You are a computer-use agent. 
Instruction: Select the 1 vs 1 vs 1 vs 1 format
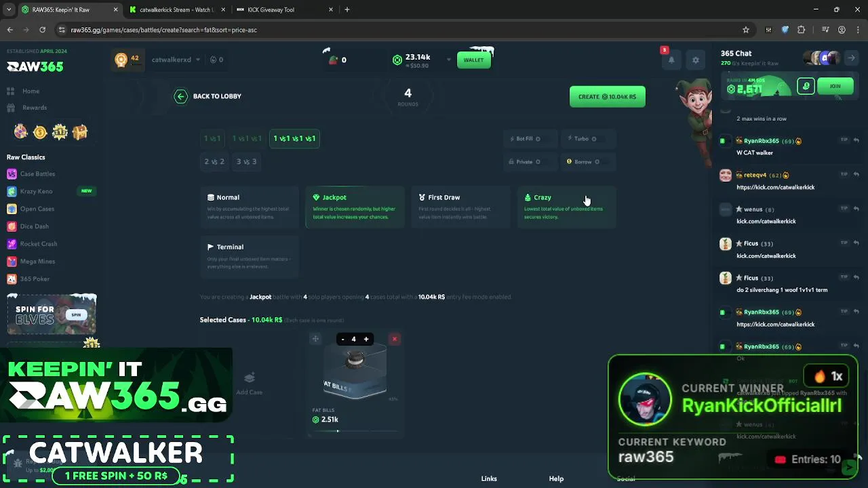(x=294, y=138)
